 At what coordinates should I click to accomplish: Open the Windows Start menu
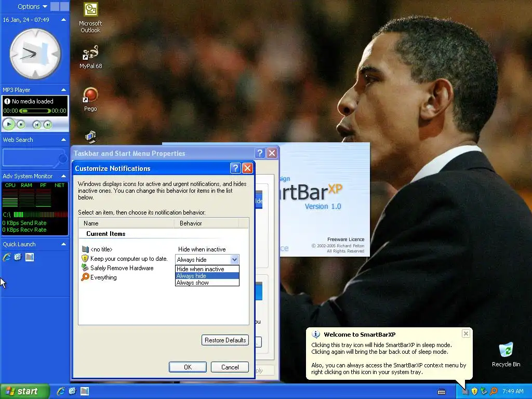(x=24, y=391)
